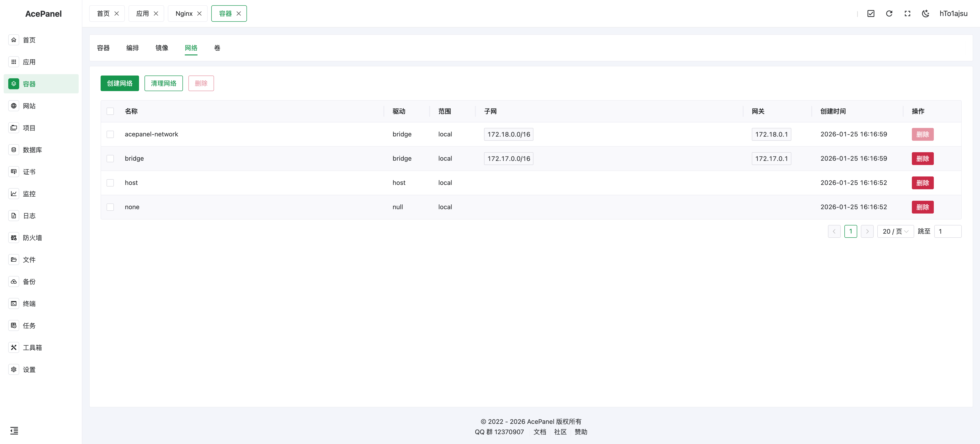Go to 数据库 database section

tap(32, 150)
